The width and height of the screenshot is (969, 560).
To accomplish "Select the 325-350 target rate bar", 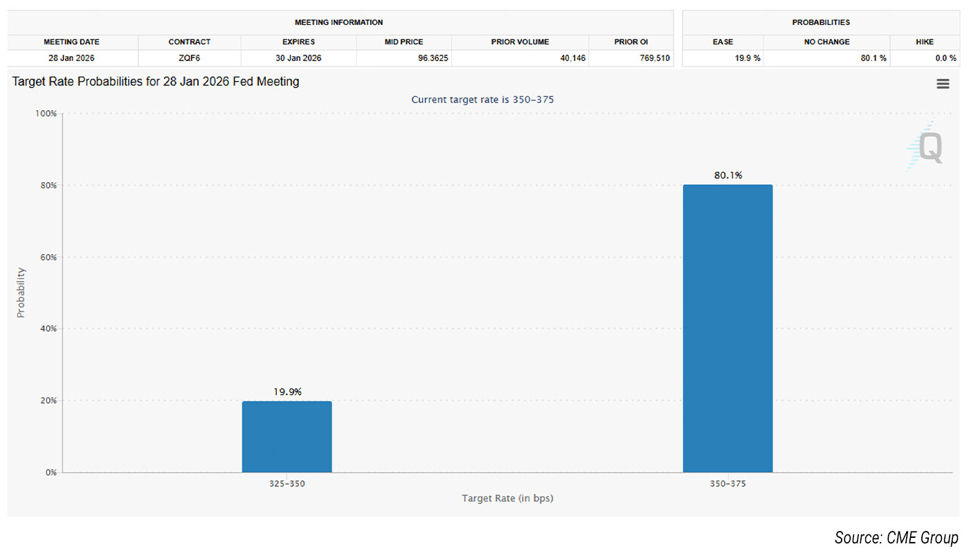I will (287, 436).
